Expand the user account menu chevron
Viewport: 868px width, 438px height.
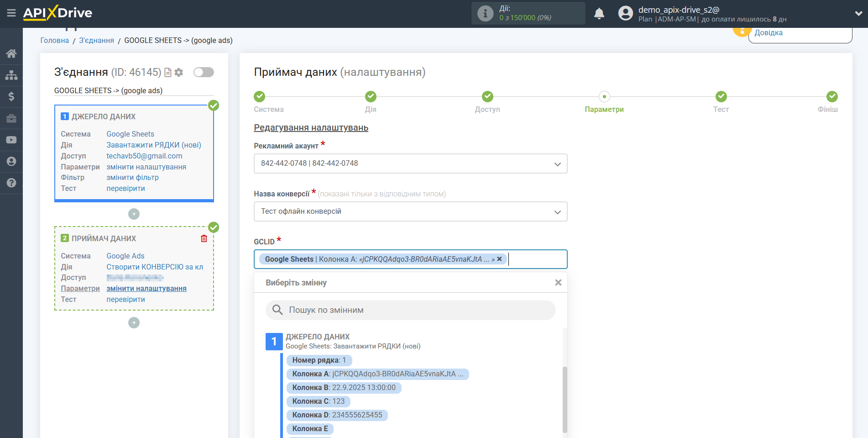[x=858, y=14]
